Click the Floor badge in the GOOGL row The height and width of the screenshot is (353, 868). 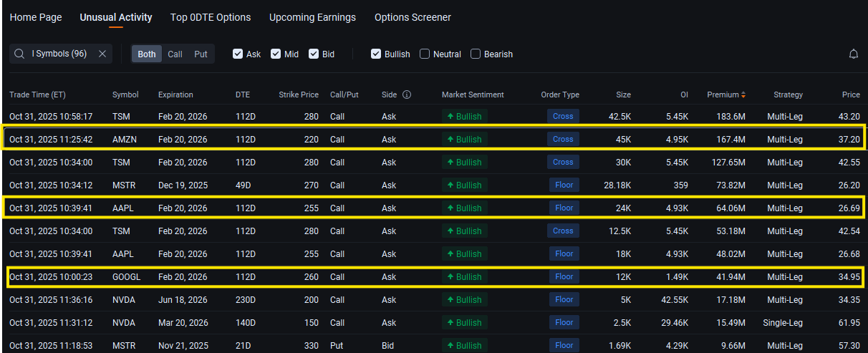pyautogui.click(x=564, y=276)
